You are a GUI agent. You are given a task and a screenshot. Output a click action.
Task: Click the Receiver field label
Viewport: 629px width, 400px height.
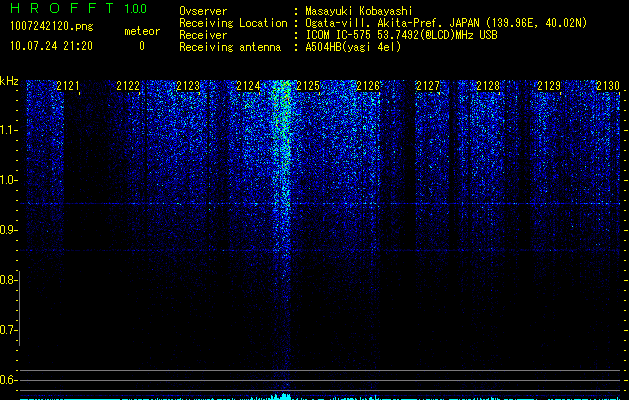(x=203, y=35)
